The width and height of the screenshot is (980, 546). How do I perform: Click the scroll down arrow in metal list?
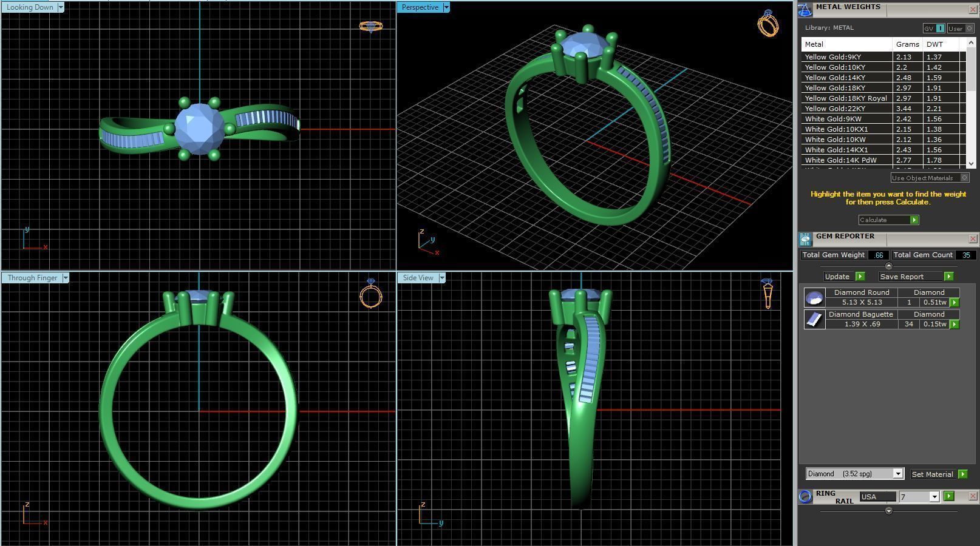coord(970,164)
